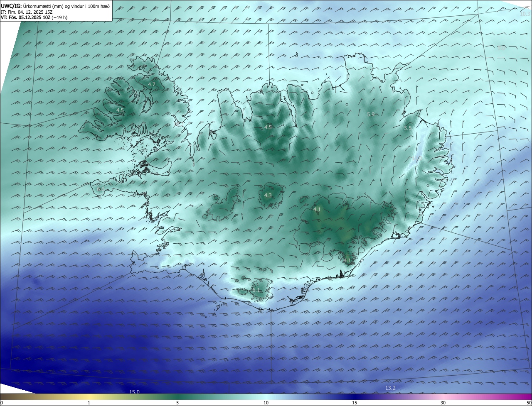532x406 pixels.
Task: Click the 4.1 label nearest the 4.3 label
Action: click(317, 210)
